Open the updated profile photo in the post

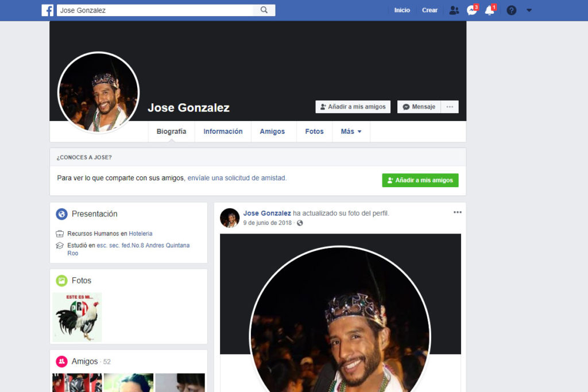click(341, 313)
